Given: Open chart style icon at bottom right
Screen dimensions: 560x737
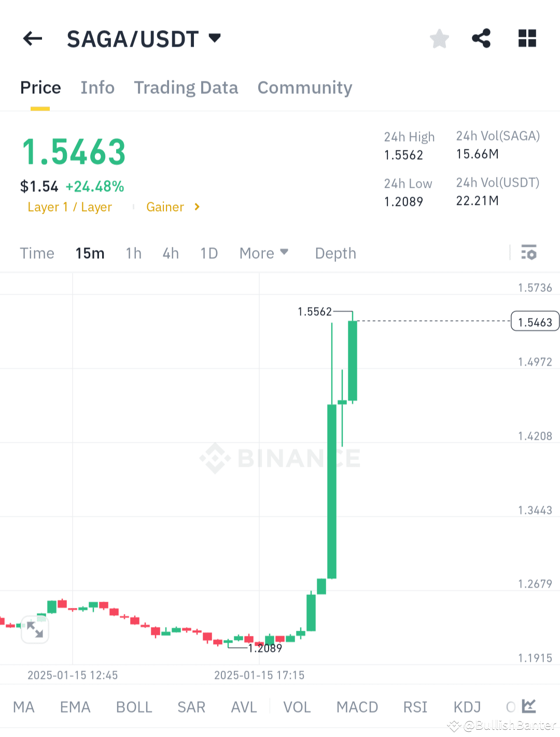Looking at the screenshot, I should tap(529, 706).
